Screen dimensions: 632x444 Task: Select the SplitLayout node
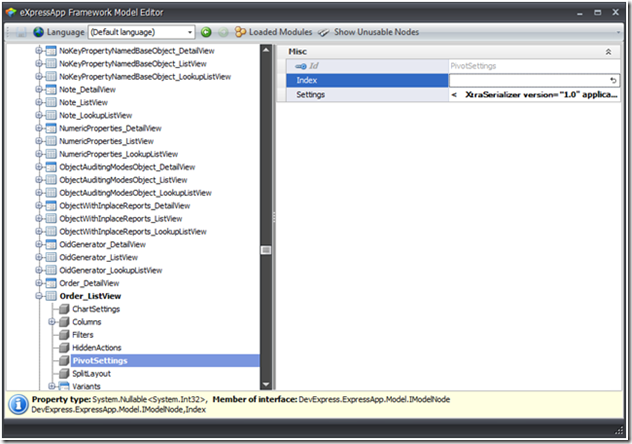(91, 373)
